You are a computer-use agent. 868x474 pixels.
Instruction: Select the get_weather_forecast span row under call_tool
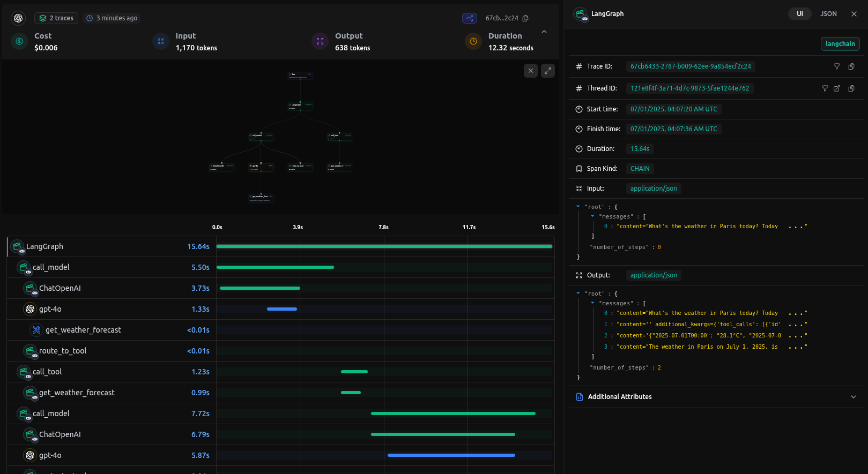point(77,393)
